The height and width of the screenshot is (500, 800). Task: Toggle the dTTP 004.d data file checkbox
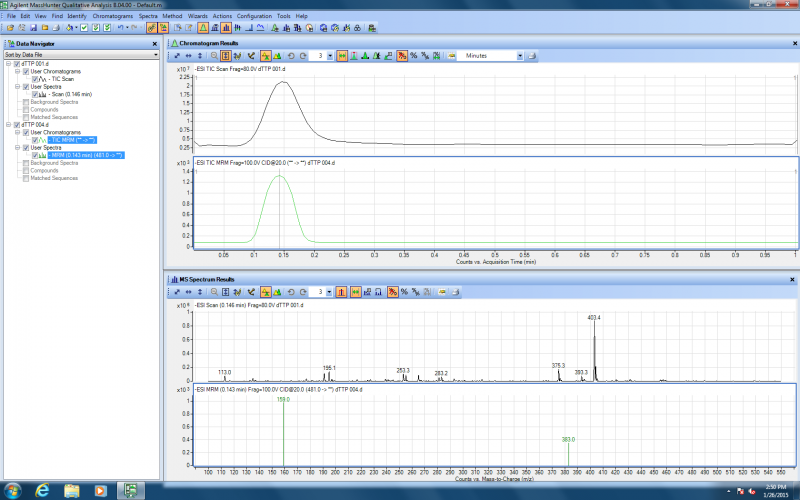(17, 125)
